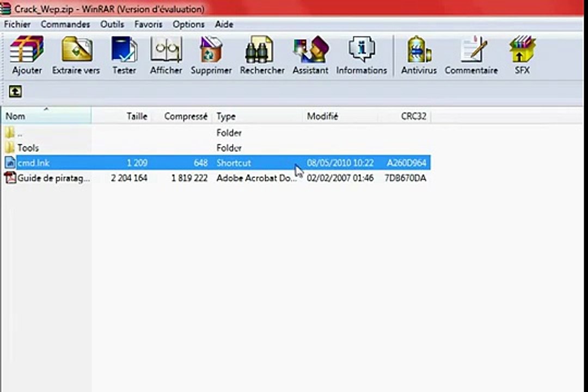Sort by the Taille column header

[x=122, y=117]
